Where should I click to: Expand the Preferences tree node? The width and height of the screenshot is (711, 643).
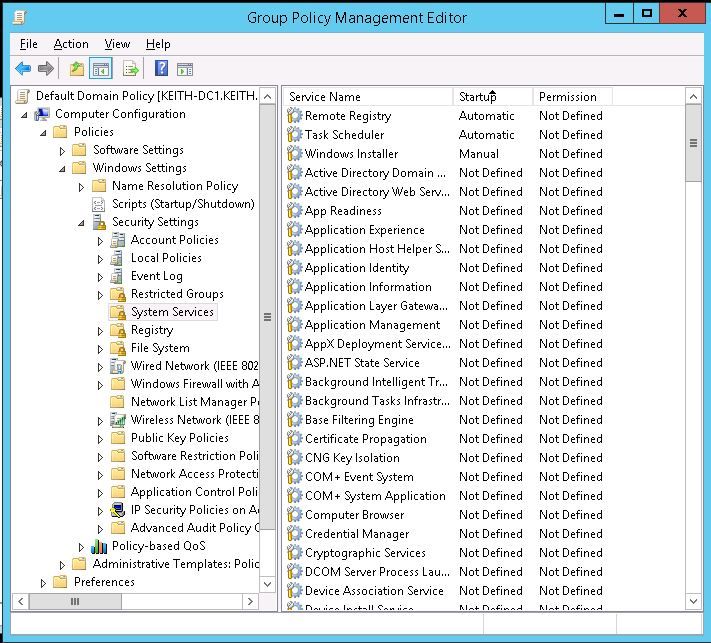pyautogui.click(x=43, y=583)
